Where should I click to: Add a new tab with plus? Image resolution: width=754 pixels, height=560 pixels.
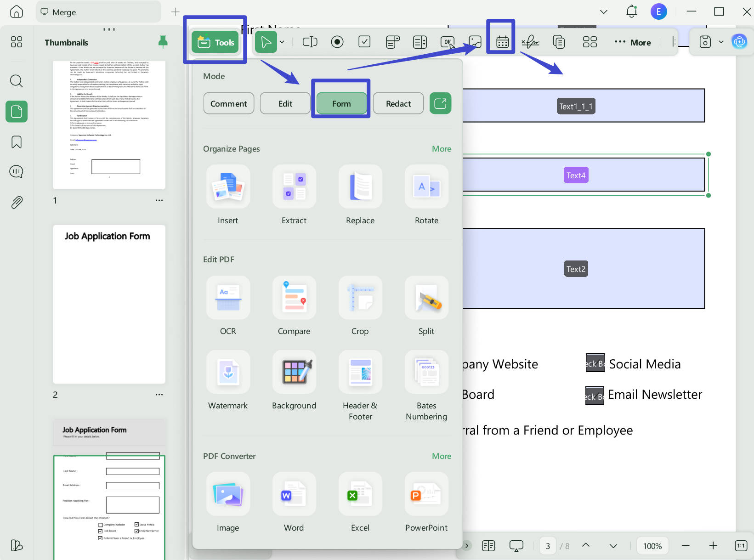tap(175, 12)
